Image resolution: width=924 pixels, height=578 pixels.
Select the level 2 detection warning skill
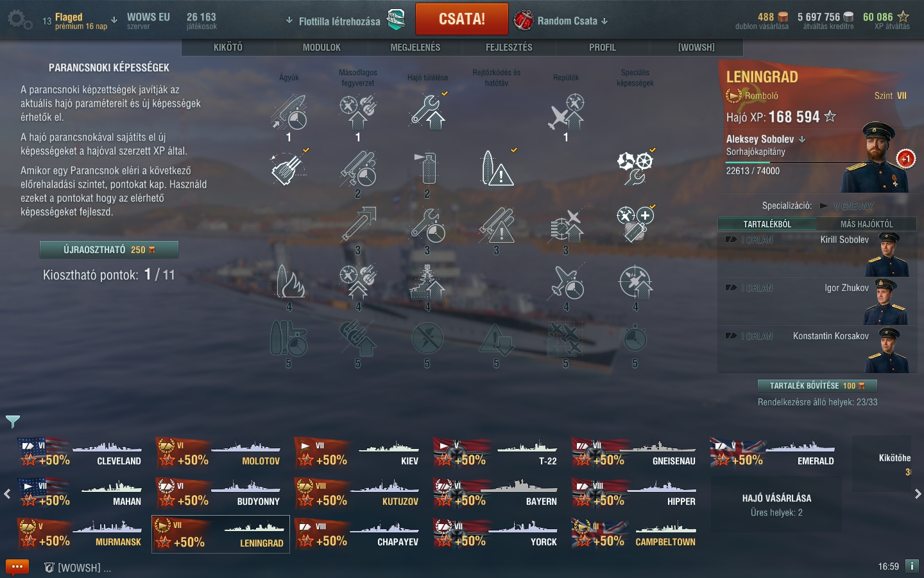pos(497,168)
